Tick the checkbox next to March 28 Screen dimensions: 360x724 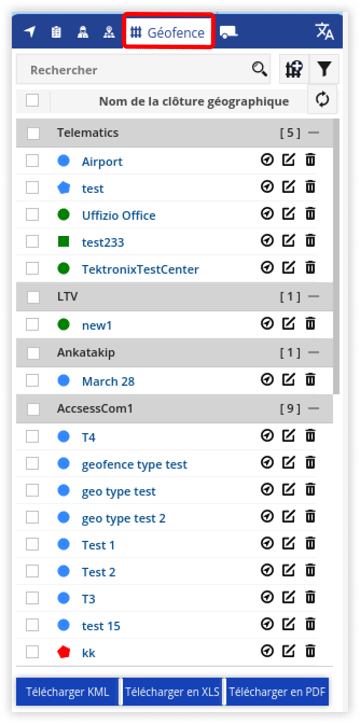[32, 380]
